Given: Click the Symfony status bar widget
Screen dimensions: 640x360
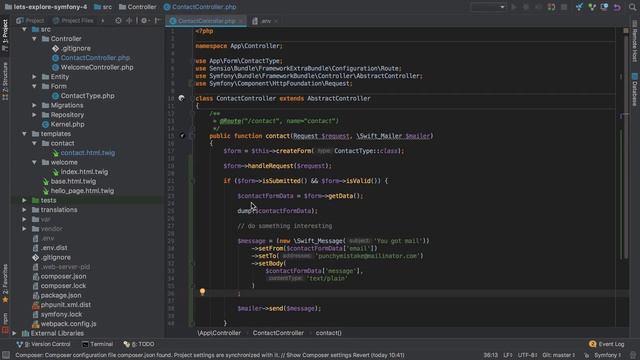Looking at the screenshot, I should [x=607, y=355].
